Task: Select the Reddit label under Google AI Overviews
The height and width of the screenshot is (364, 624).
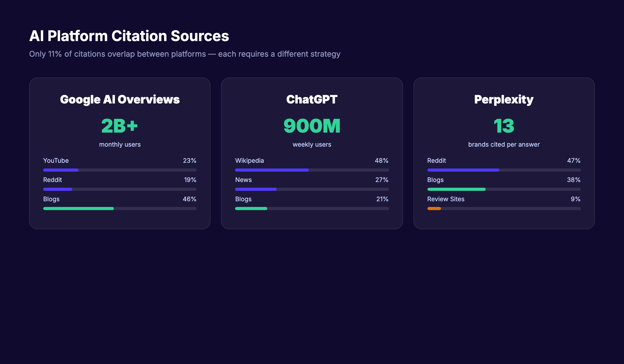Action: [x=52, y=180]
